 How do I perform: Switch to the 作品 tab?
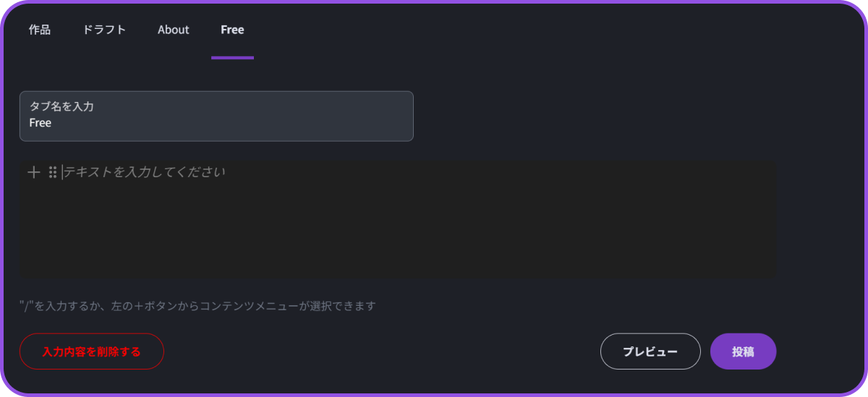coord(40,30)
